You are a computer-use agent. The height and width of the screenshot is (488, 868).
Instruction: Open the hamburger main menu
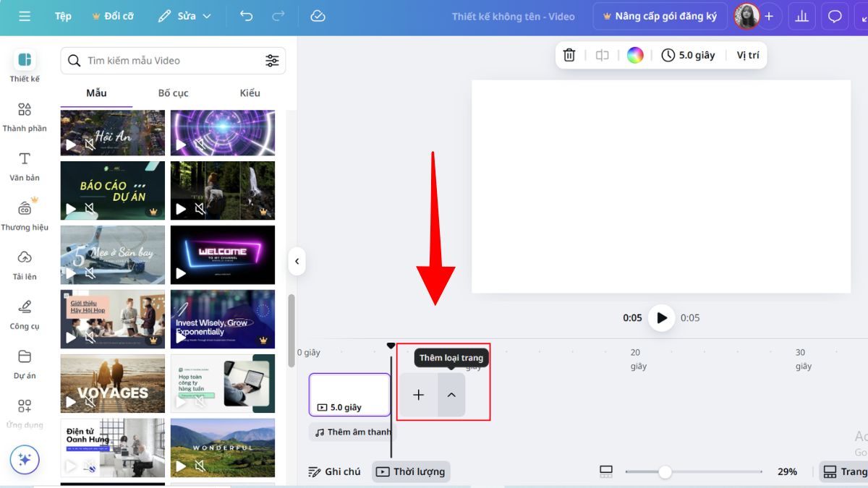pyautogui.click(x=25, y=16)
